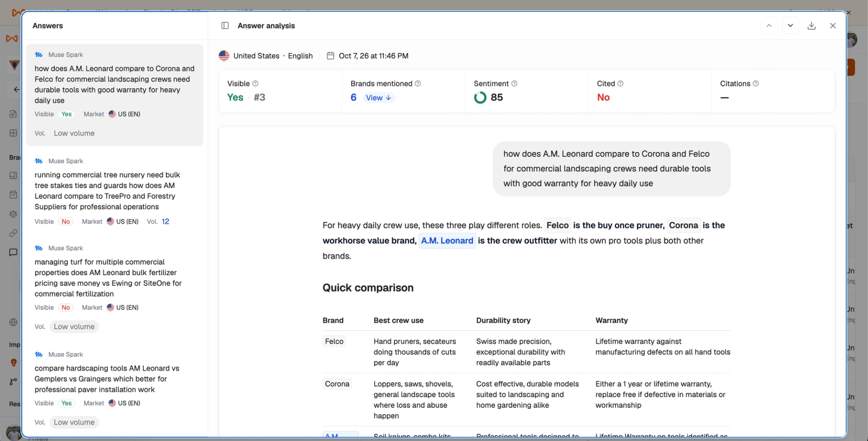Download the answer analysis
The height and width of the screenshot is (441, 868).
click(x=811, y=26)
